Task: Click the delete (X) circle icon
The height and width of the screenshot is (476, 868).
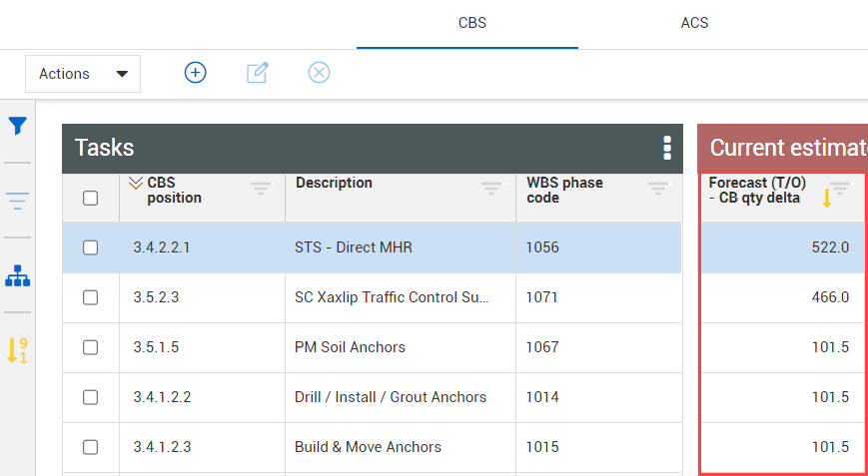Action: pos(319,73)
